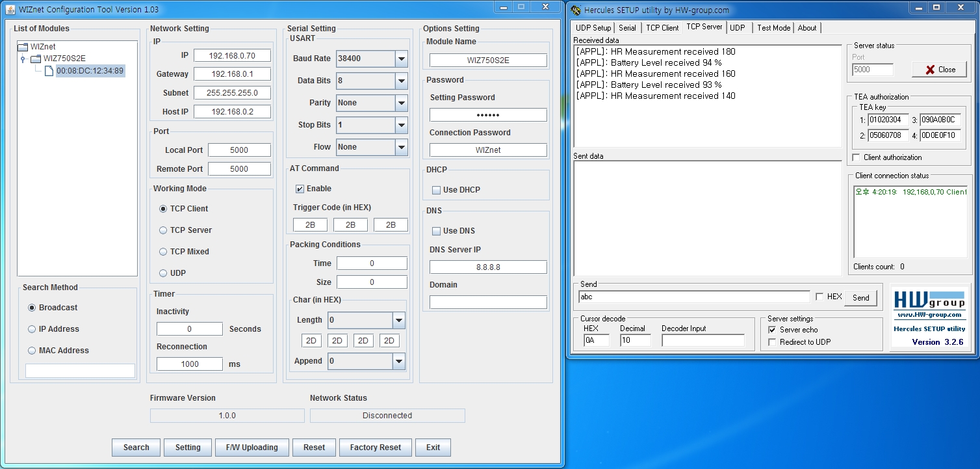Open the About tab in Hercules
980x469 pixels.
click(807, 28)
